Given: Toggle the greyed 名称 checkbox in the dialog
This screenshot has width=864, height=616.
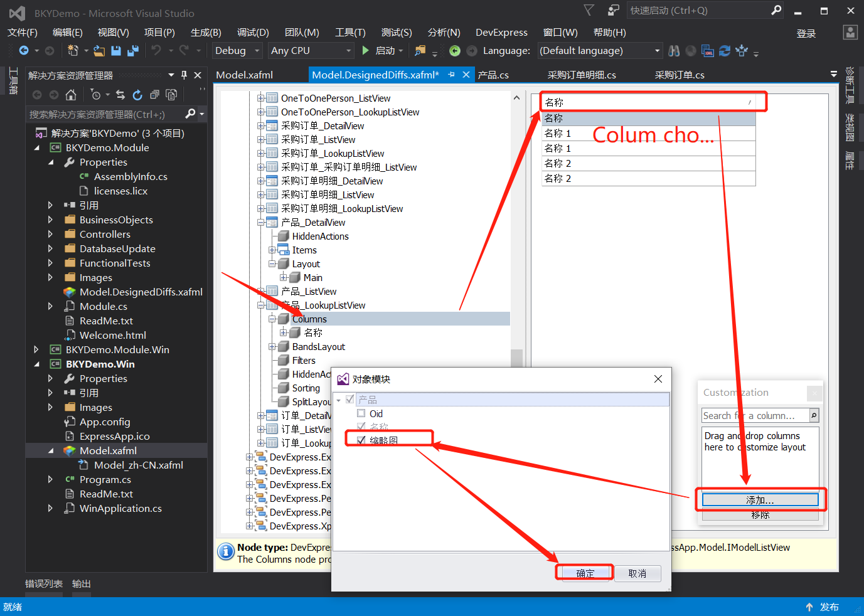Looking at the screenshot, I should (361, 427).
